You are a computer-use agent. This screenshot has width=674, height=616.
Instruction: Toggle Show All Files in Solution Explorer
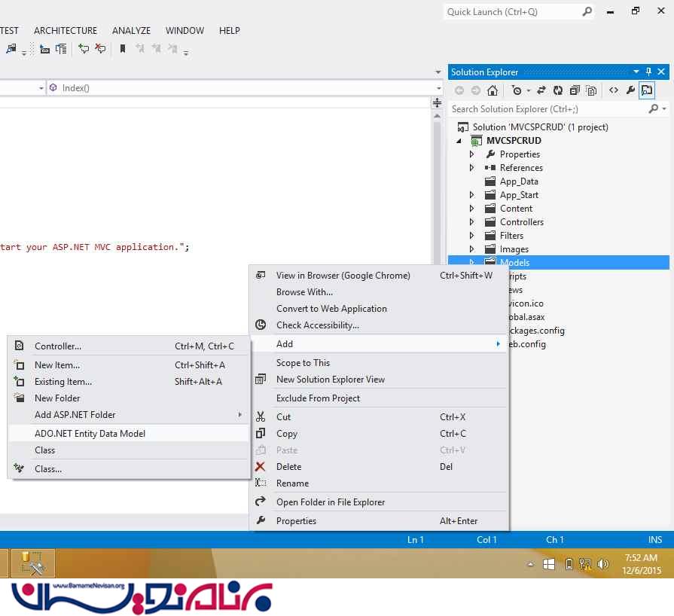(591, 90)
